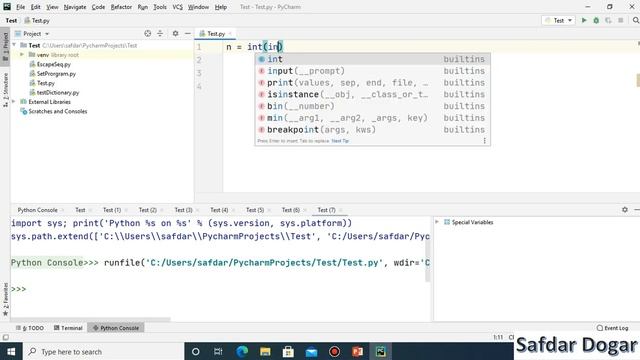This screenshot has height=360, width=640.
Task: Choose 'breakpoint' completion suggestion
Action: (x=373, y=130)
